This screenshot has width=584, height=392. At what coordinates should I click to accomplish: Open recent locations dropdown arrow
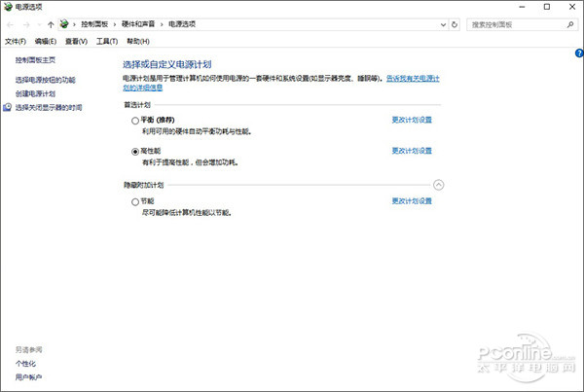[x=37, y=23]
